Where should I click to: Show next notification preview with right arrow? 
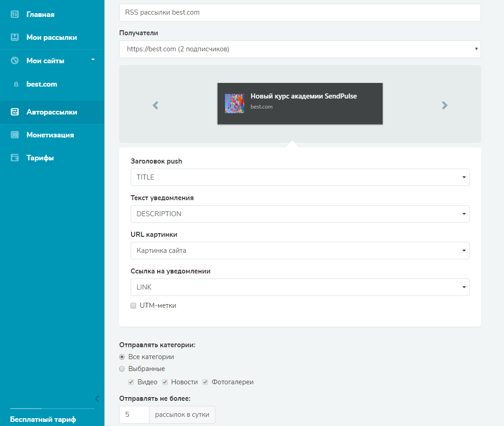point(444,105)
